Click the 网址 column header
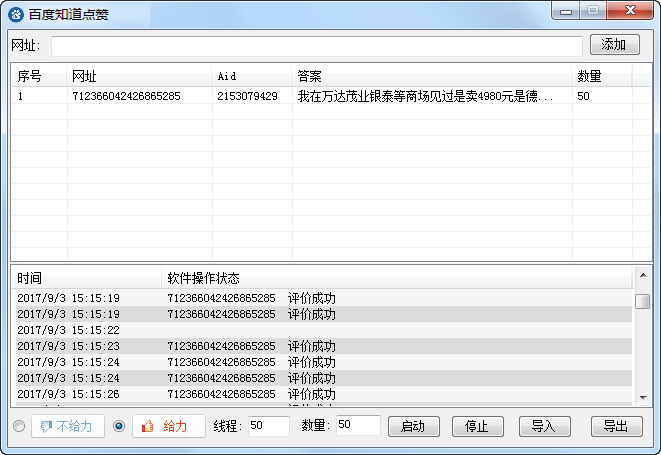The image size is (661, 455). pos(139,76)
